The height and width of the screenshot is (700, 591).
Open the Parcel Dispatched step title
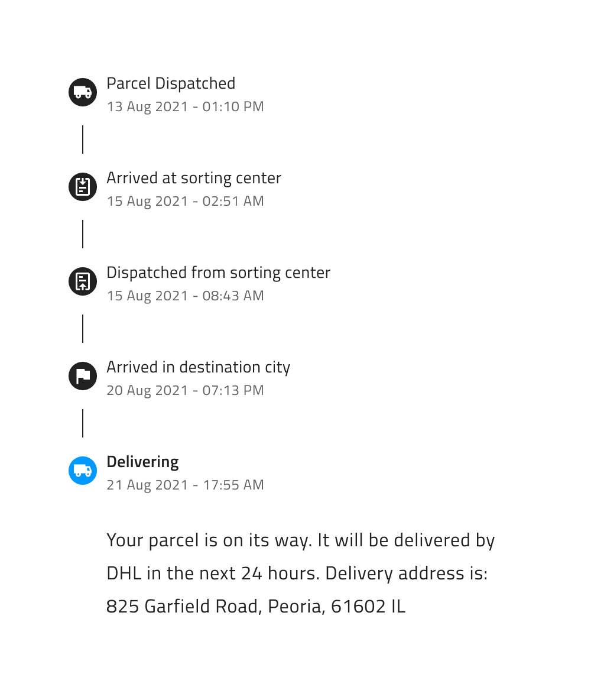click(x=171, y=83)
